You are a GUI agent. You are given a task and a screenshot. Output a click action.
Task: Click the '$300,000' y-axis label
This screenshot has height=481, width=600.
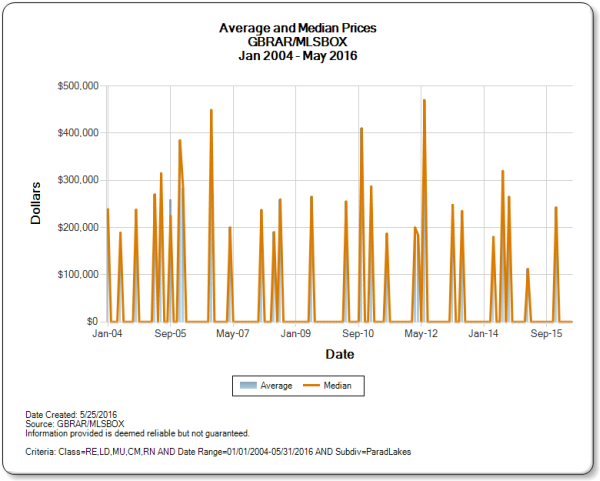point(78,180)
